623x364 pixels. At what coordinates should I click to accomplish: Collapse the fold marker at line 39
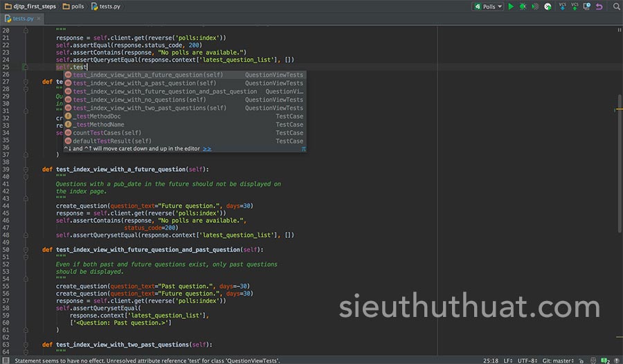(x=26, y=170)
